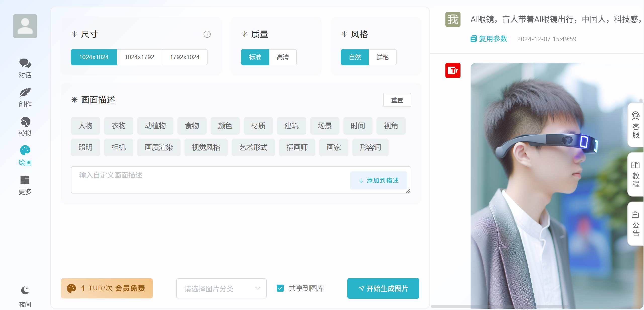This screenshot has height=310, width=644.
Task: Select the 绘画 palette icon in sidebar
Action: [25, 151]
